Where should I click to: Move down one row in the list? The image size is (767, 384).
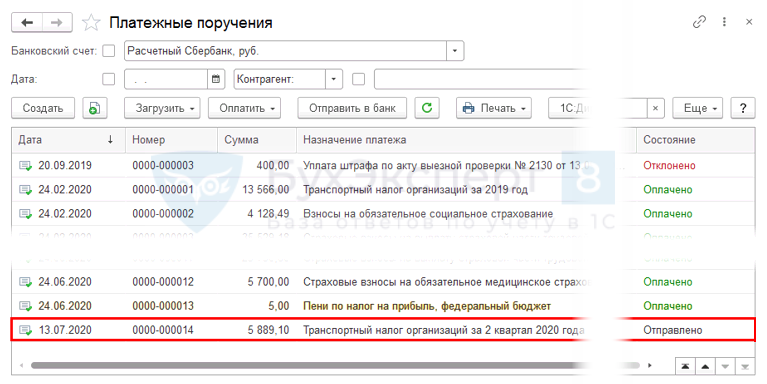tap(725, 366)
